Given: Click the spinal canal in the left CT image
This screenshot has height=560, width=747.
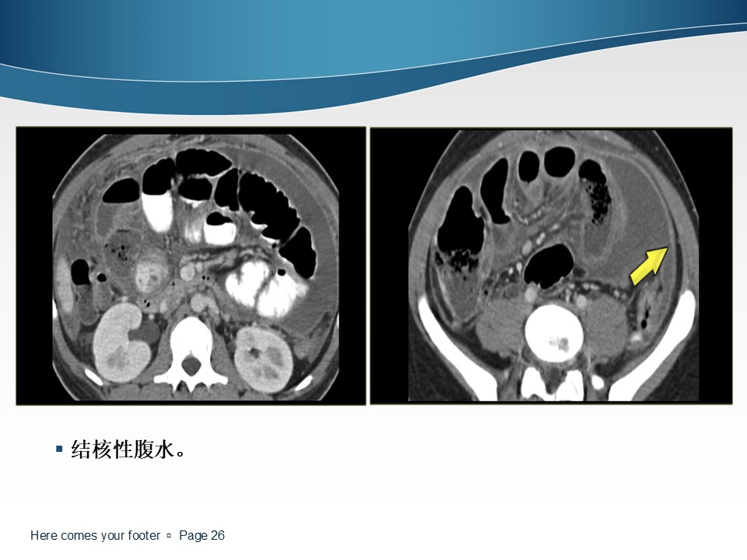Looking at the screenshot, I should pos(191,366).
